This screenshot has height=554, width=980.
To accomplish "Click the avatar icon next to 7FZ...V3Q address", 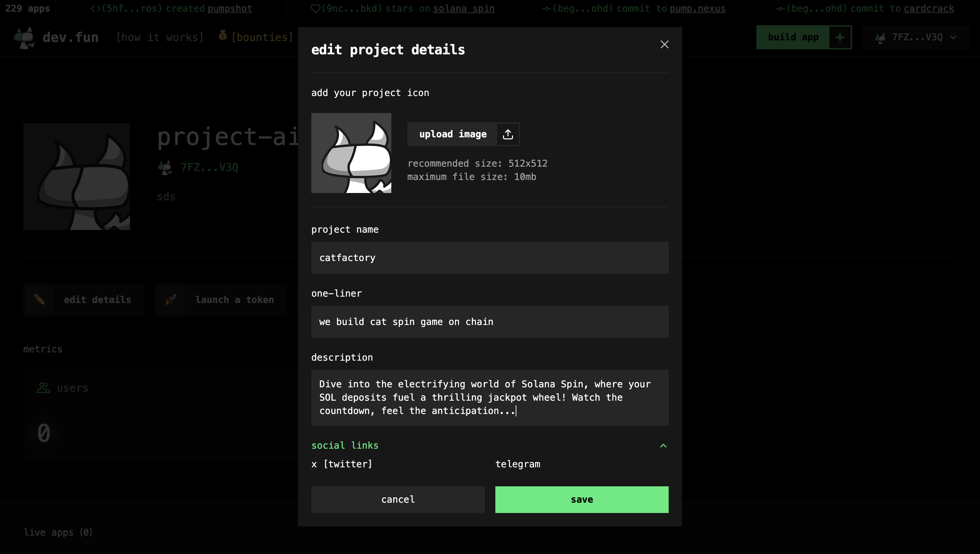I will pyautogui.click(x=165, y=167).
